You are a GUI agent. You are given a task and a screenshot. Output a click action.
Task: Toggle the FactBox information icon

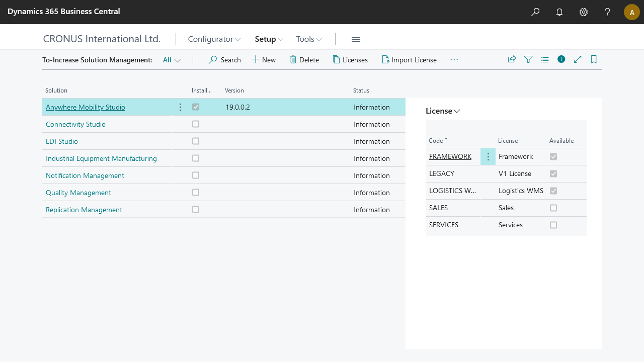point(561,59)
